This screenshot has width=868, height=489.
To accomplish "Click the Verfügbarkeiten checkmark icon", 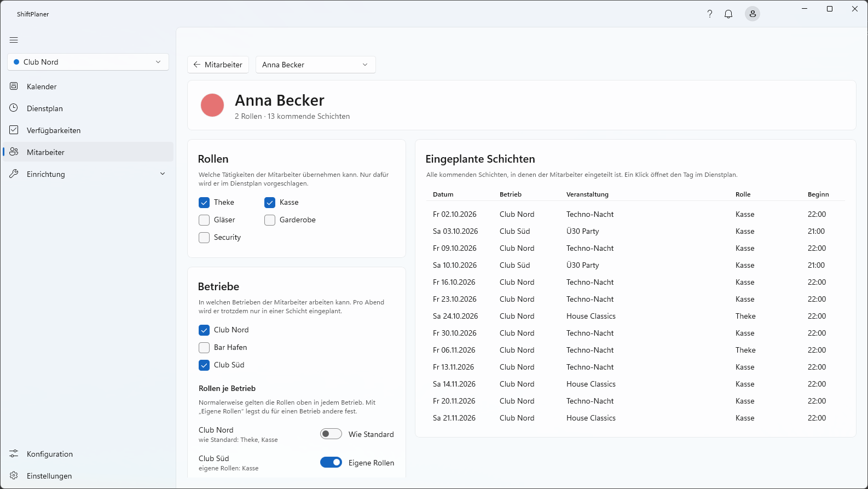I will (14, 130).
